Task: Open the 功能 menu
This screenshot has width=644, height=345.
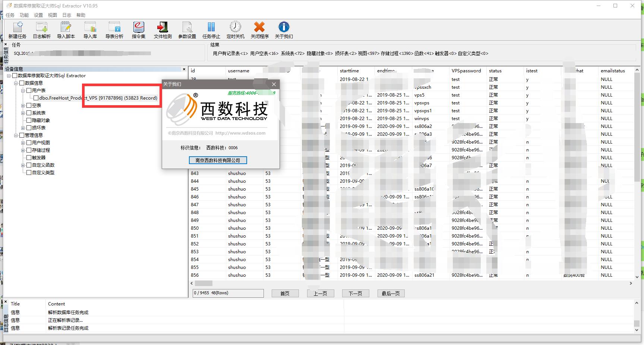Action: [x=24, y=15]
